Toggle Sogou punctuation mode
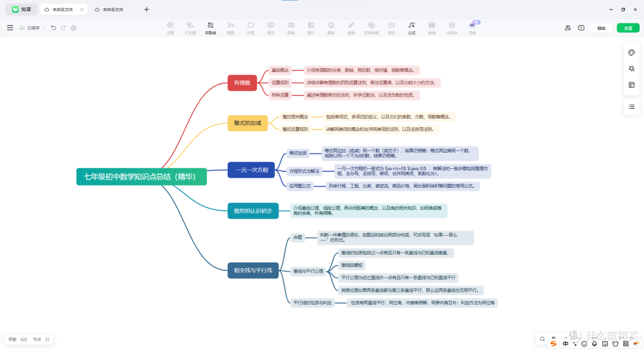This screenshot has width=644, height=349. pyautogui.click(x=575, y=344)
